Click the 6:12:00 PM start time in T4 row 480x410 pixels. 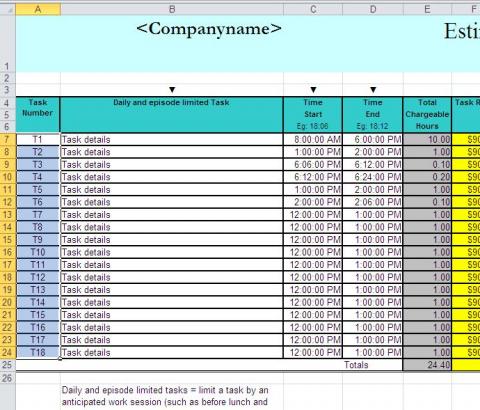point(313,177)
